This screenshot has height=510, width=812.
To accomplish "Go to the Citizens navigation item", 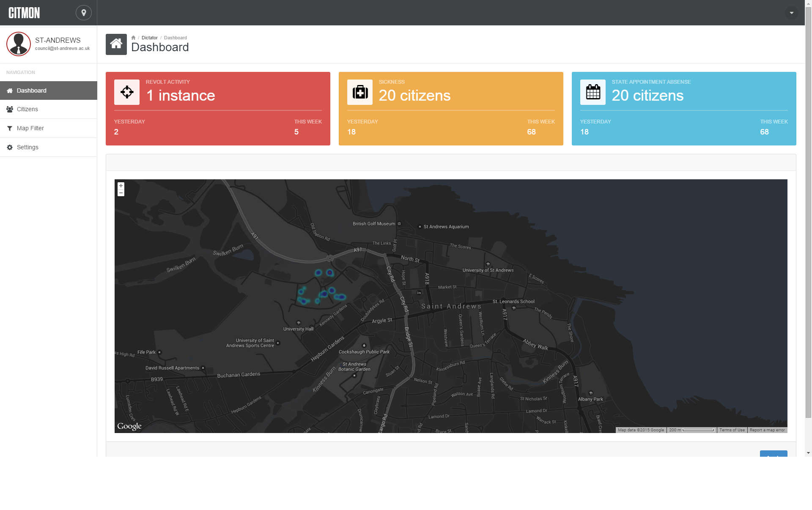I will 27,109.
